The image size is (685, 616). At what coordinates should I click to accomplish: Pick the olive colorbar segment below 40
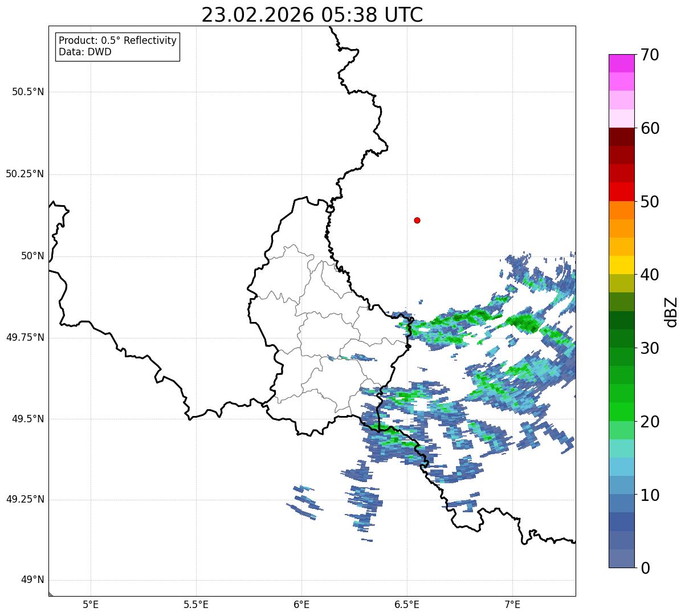pos(621,283)
